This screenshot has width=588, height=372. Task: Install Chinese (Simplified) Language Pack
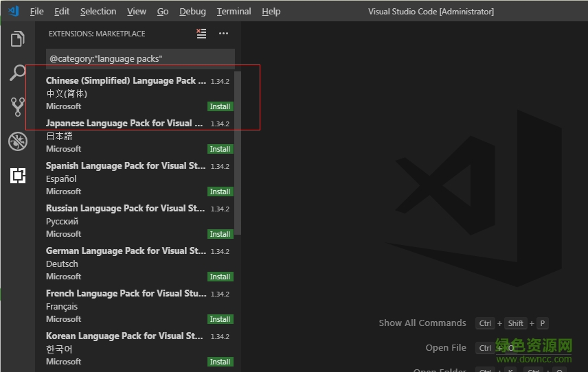coord(220,106)
